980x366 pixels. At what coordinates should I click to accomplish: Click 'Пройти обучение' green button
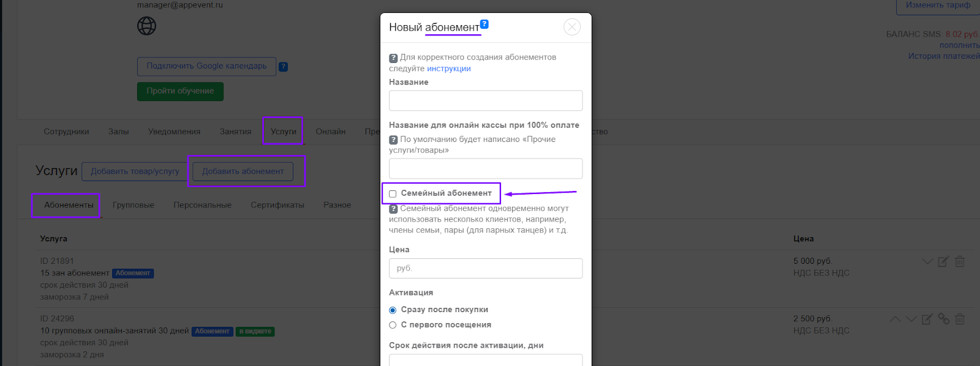tap(180, 91)
